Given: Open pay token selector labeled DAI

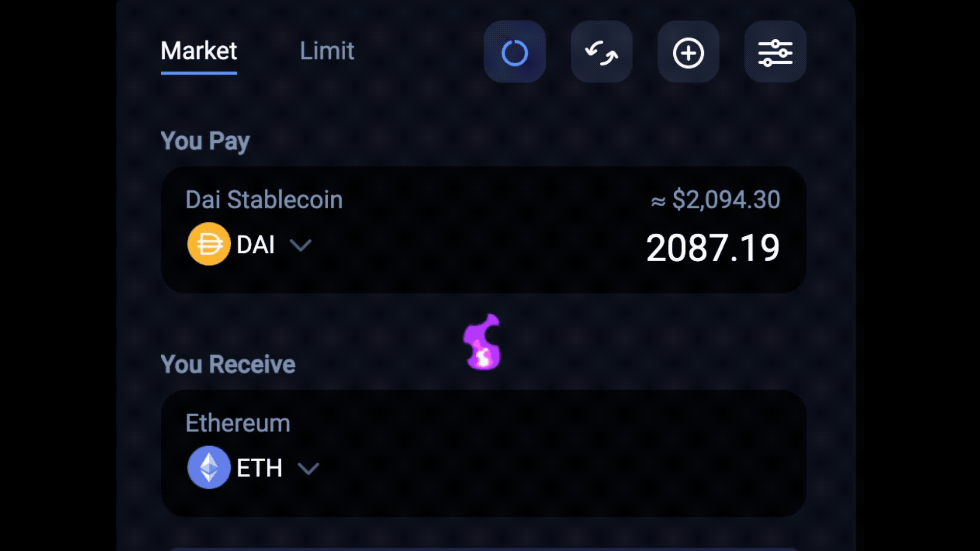Looking at the screenshot, I should pos(249,244).
